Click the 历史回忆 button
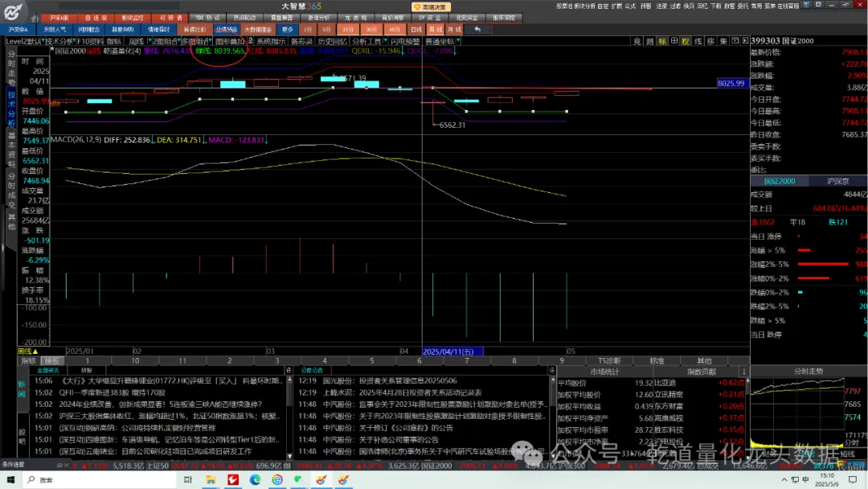The width and height of the screenshot is (868, 489). [332, 42]
